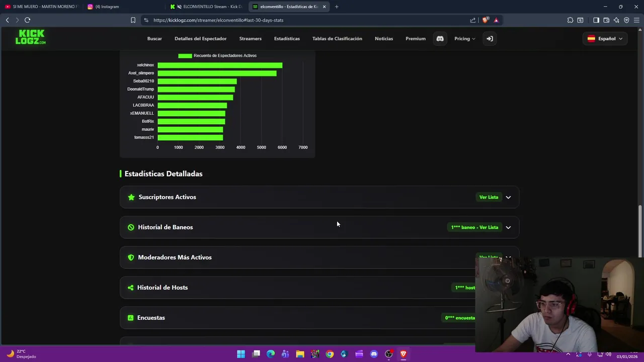Expand the Encuestas row
The height and width of the screenshot is (362, 644).
297,318
